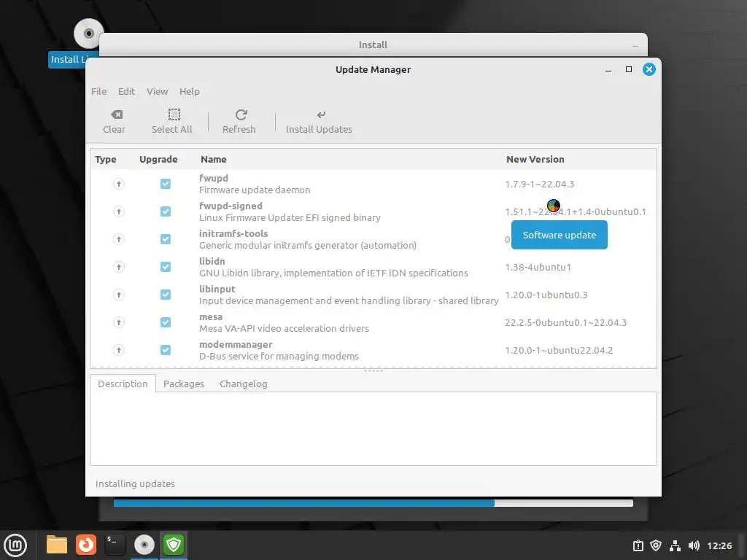747x560 pixels.
Task: Click version 1.20.0-1ubuntu0.3
Action: 546,295
